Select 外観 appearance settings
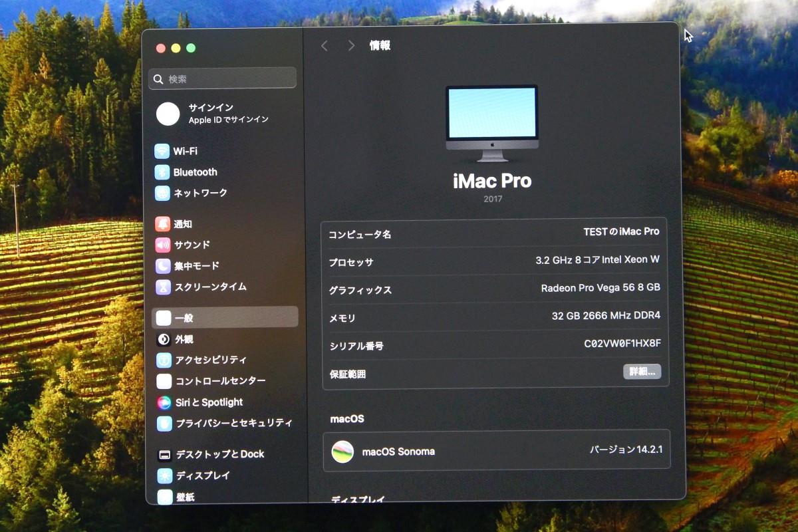The image size is (798, 532). 184,339
